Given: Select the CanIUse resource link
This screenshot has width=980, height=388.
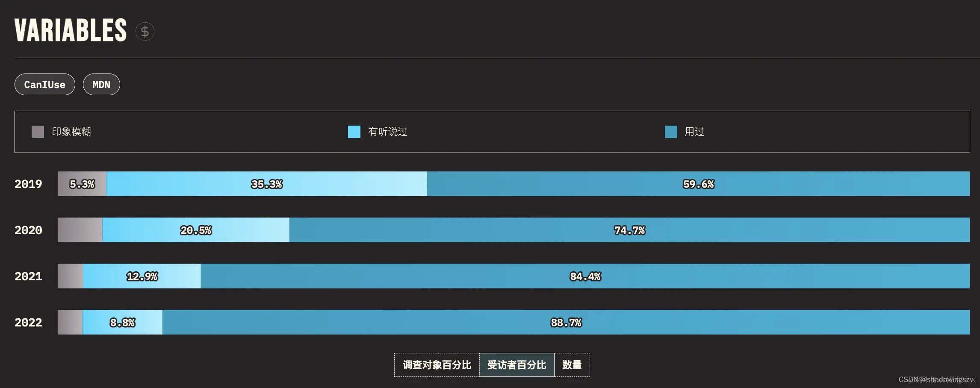Looking at the screenshot, I should pyautogui.click(x=44, y=84).
